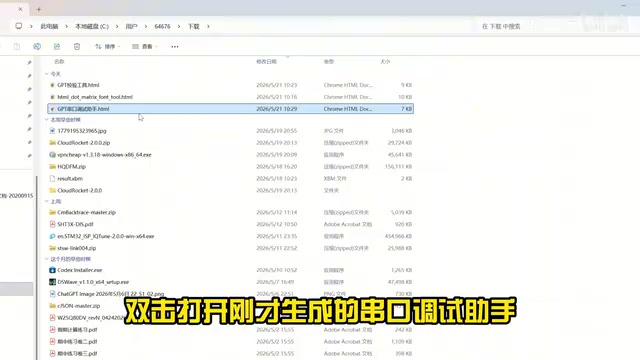Collapse the 上周 (Last week) group

click(x=47, y=201)
